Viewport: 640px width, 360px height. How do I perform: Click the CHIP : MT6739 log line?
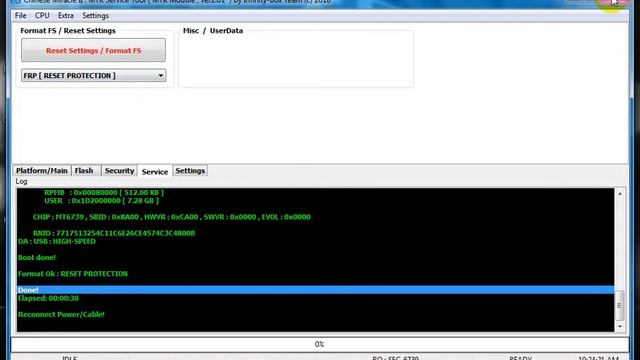click(171, 217)
